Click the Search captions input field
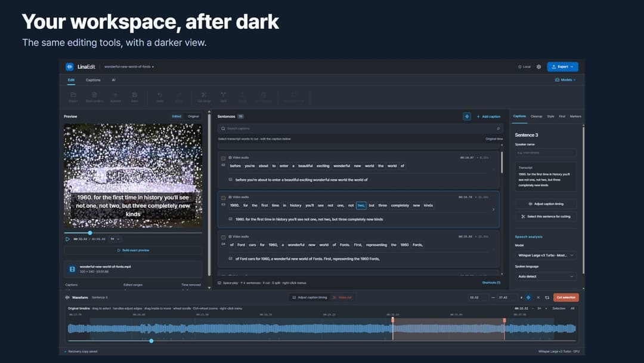The height and width of the screenshot is (363, 644). pos(360,129)
